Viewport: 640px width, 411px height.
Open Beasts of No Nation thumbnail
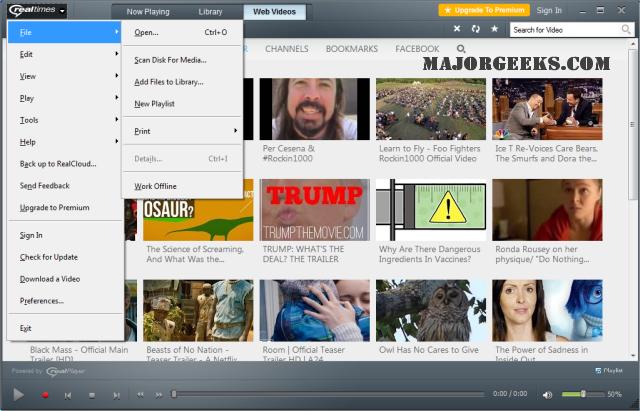pyautogui.click(x=198, y=311)
